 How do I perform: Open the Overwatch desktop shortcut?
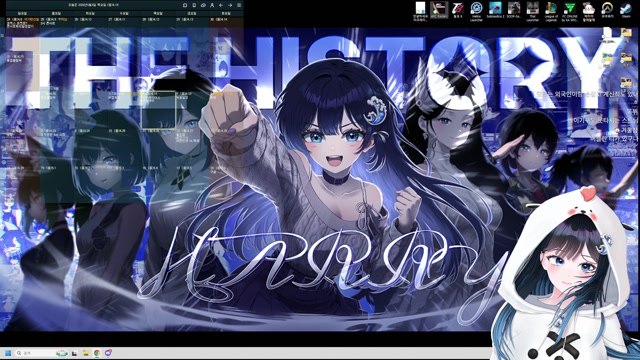(607, 11)
